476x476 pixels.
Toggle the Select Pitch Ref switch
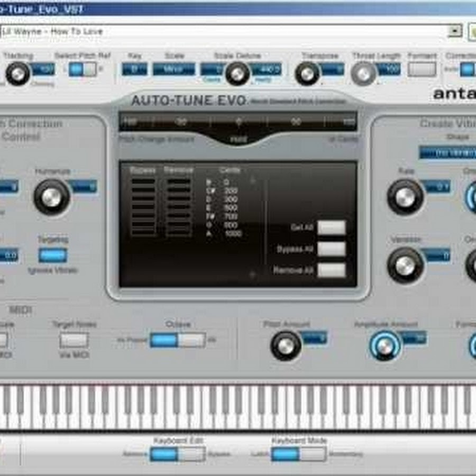pos(83,69)
